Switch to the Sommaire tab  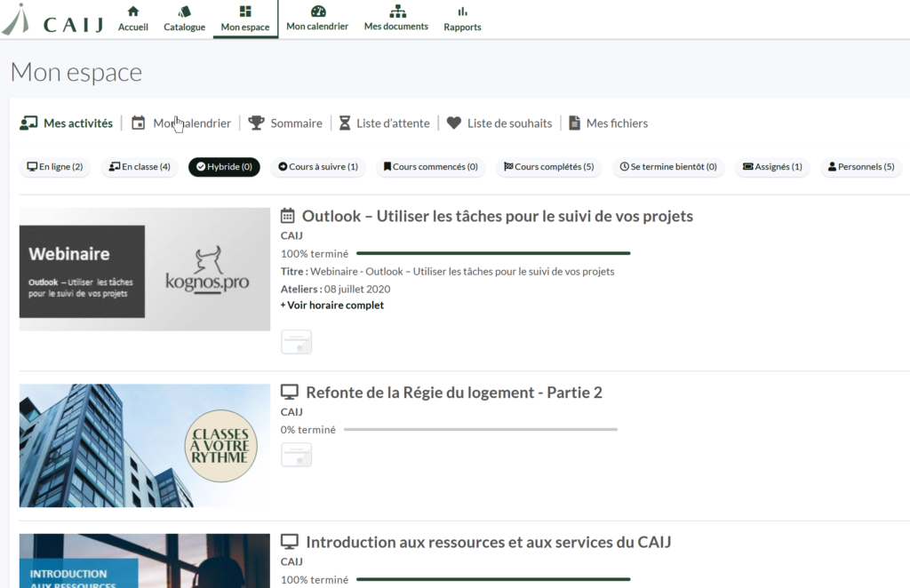point(285,123)
